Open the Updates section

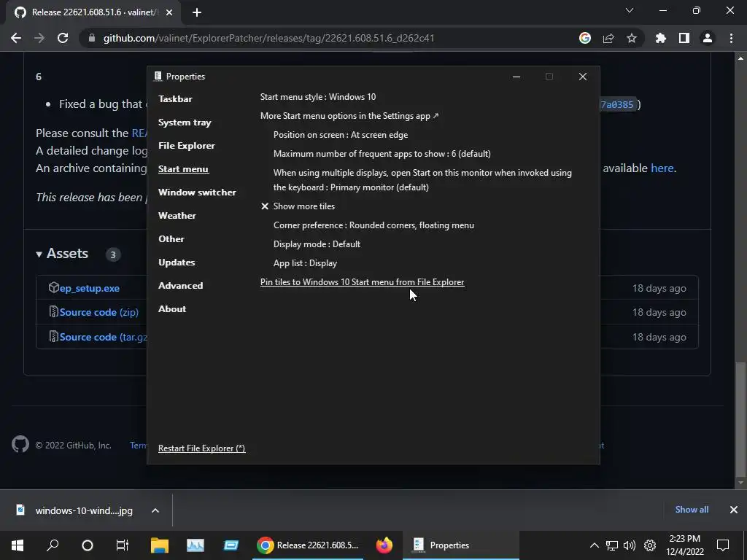click(177, 262)
